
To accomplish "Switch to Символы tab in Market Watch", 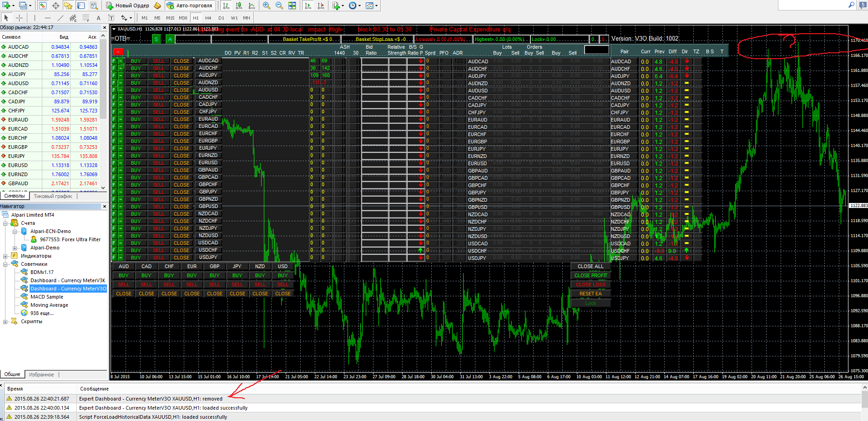I will point(15,196).
